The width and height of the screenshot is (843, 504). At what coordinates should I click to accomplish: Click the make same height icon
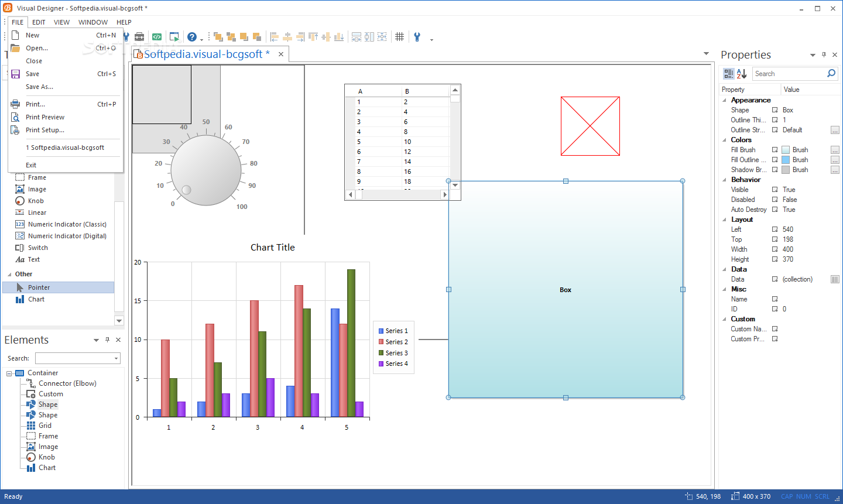point(369,37)
